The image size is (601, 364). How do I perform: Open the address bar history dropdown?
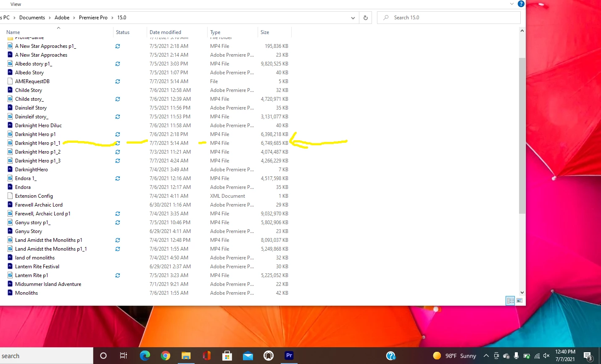click(353, 18)
